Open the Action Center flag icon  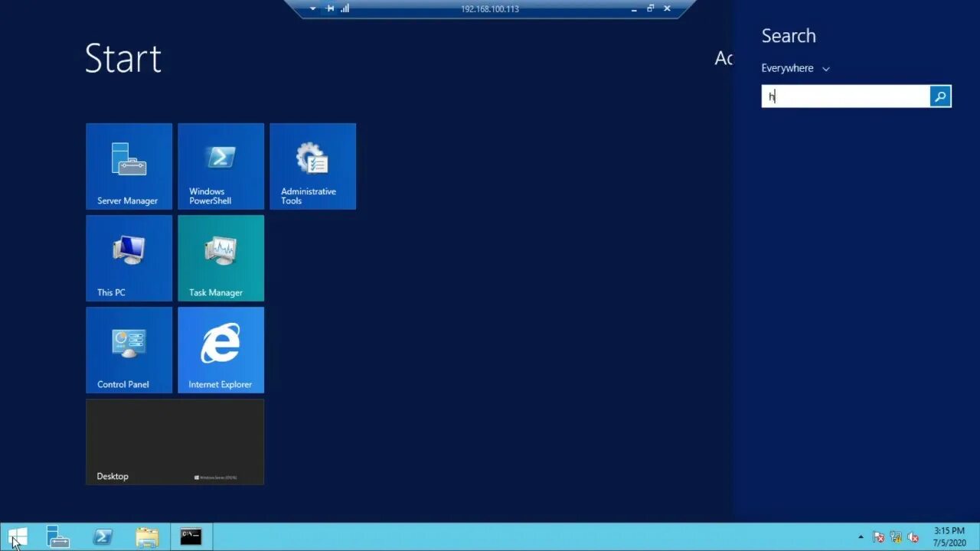tap(879, 537)
